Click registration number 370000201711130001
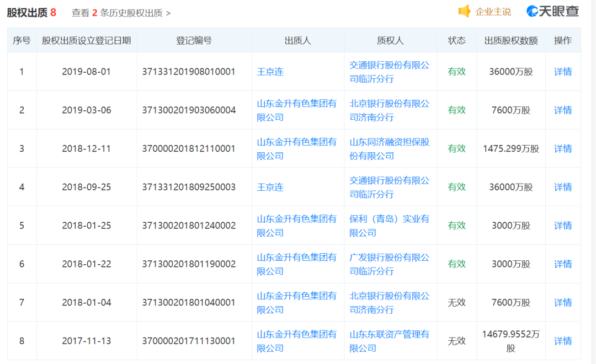Screen dimensions: 596x364 (x=189, y=341)
